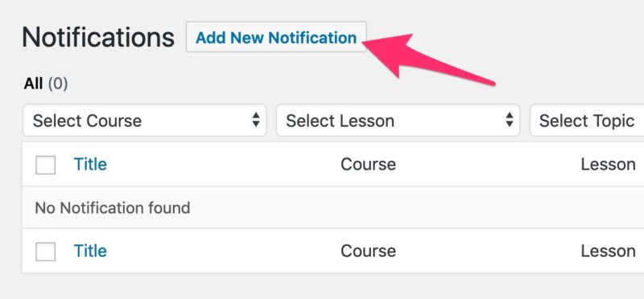Click the No Notification found row
The width and height of the screenshot is (644, 299).
(332, 207)
